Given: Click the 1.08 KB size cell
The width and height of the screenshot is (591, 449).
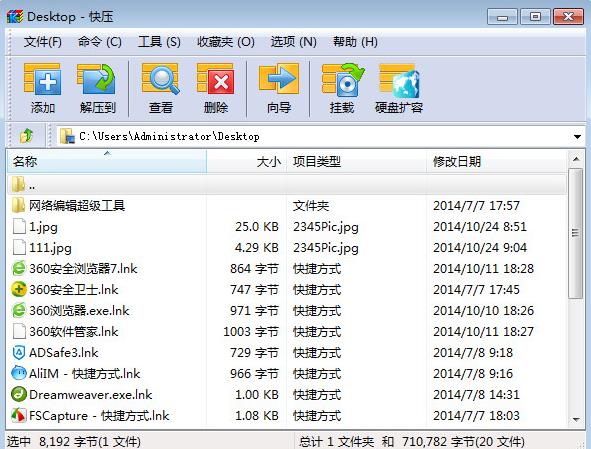Looking at the screenshot, I should 257,415.
